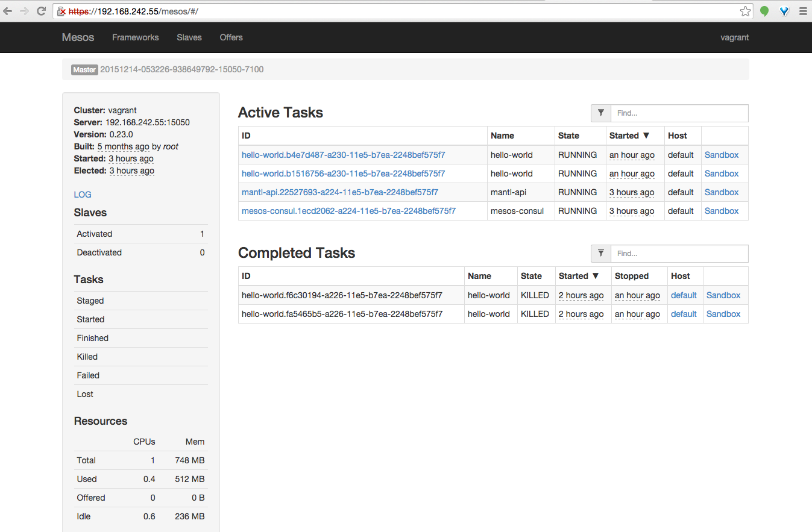Open task hello-world.b4e7d487
The image size is (812, 532).
coord(344,155)
